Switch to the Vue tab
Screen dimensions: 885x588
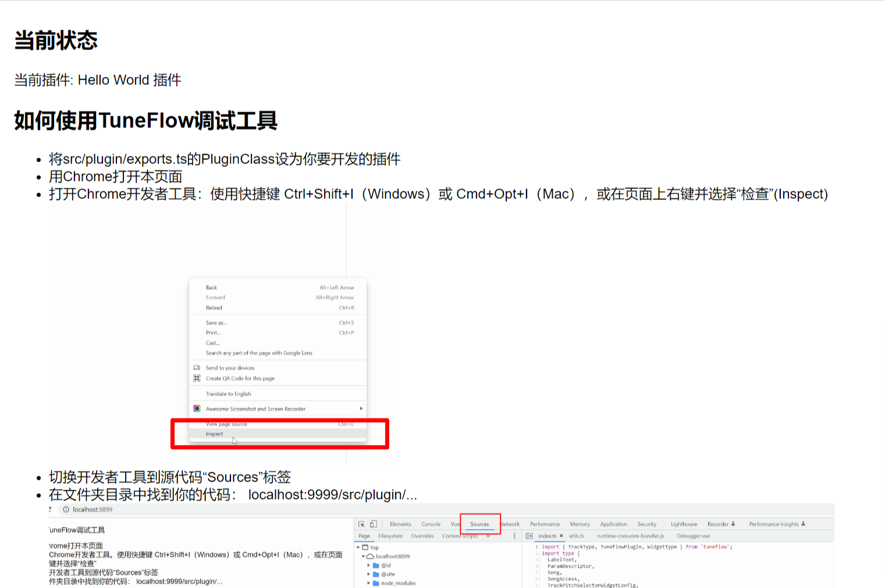point(455,524)
